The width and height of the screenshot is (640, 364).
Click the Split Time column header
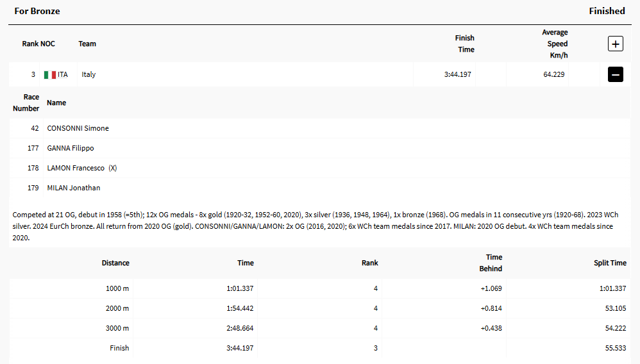pyautogui.click(x=610, y=263)
